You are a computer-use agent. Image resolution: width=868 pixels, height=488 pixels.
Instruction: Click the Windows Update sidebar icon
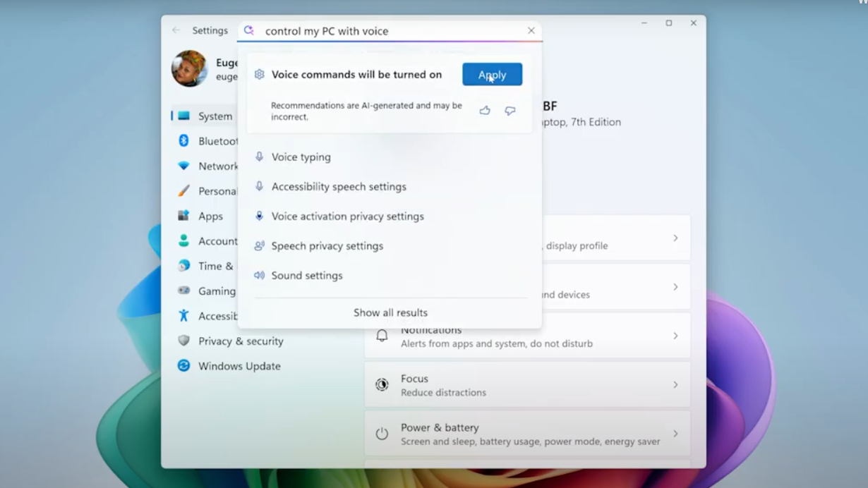(183, 366)
